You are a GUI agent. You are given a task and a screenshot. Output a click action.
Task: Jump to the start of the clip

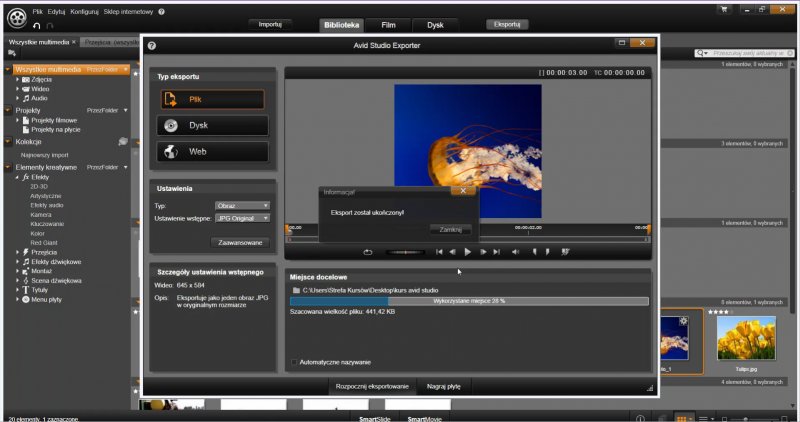437,253
